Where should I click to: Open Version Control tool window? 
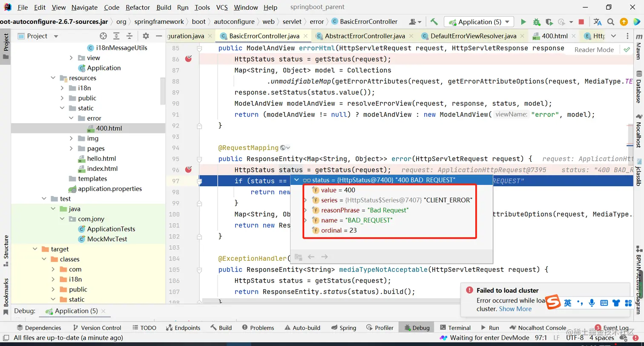click(x=97, y=328)
